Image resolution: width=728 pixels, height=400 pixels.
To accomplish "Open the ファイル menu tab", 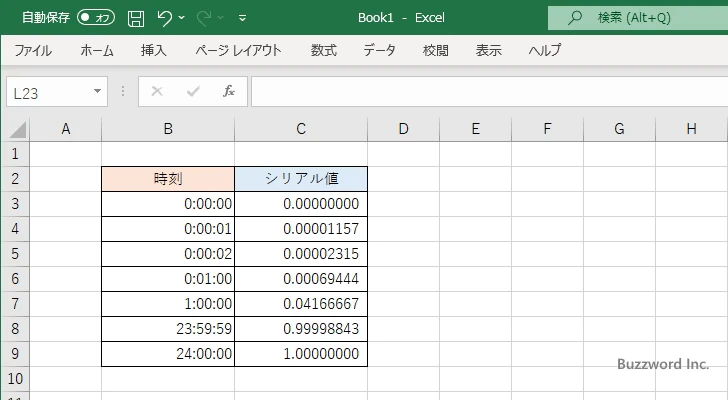I will click(x=33, y=50).
